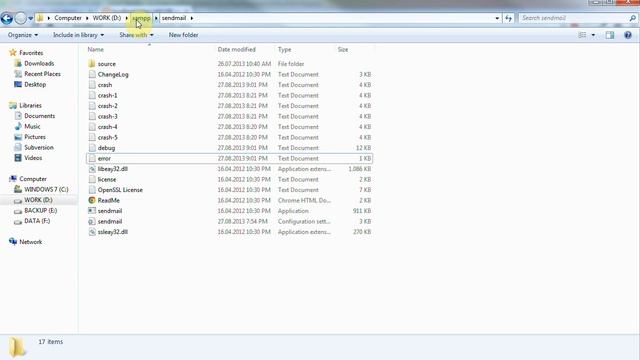Screen dimensions: 640x360
Task: Select the crash-1 file
Action: pyautogui.click(x=107, y=96)
